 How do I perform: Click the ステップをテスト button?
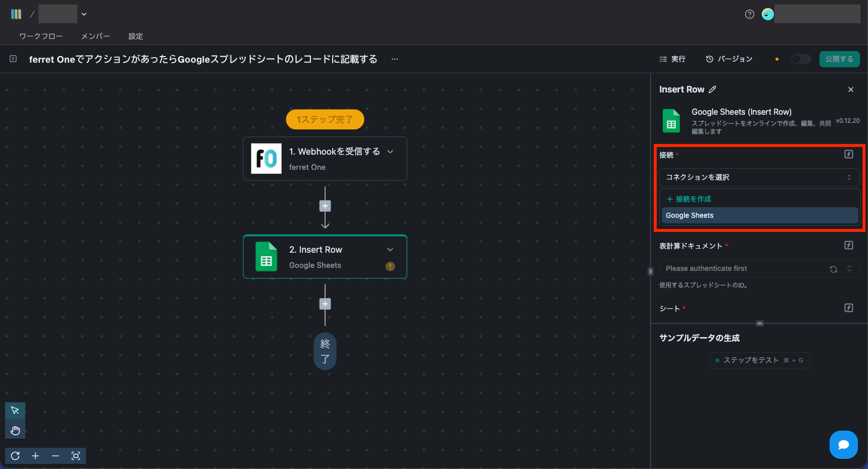(759, 360)
